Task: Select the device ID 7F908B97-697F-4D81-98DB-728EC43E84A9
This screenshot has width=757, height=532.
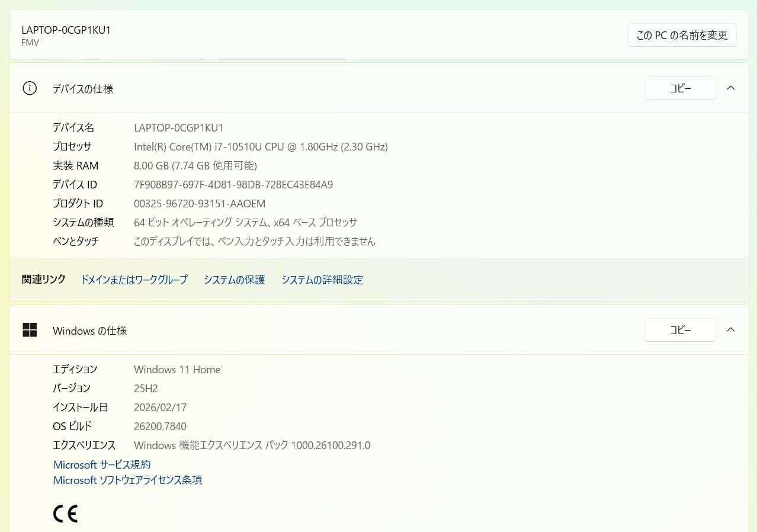Action: pos(233,185)
